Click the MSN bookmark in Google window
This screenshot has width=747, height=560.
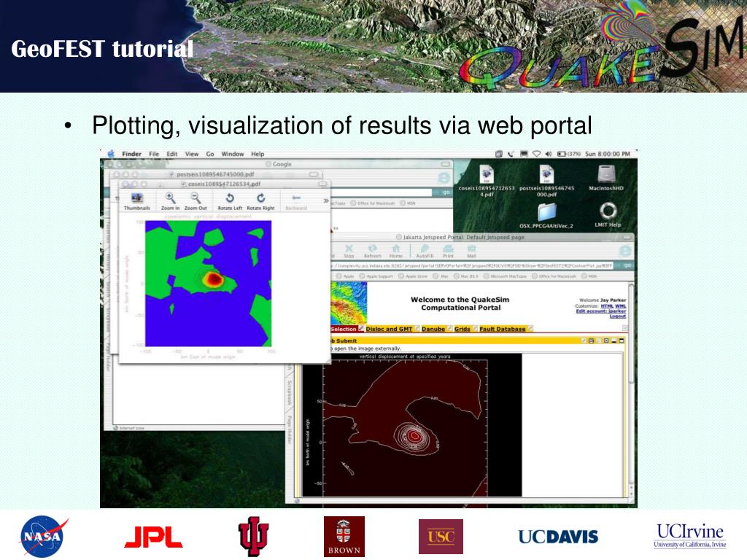click(408, 203)
